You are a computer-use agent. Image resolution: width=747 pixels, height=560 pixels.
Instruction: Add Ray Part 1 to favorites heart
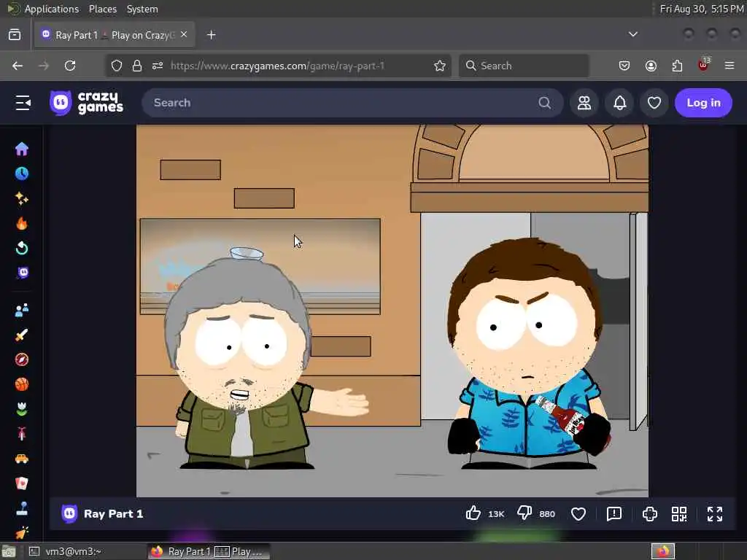[x=578, y=514]
